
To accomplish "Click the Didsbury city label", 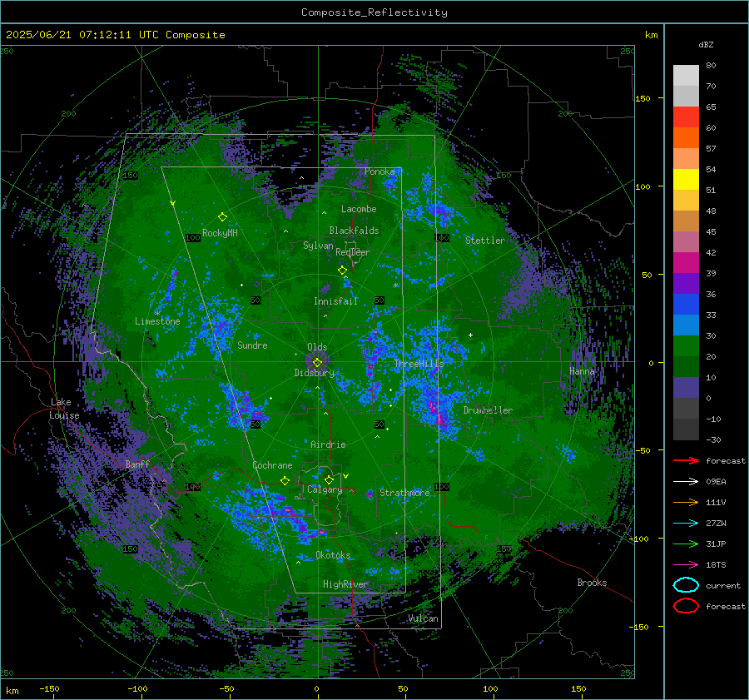I will pos(315,373).
